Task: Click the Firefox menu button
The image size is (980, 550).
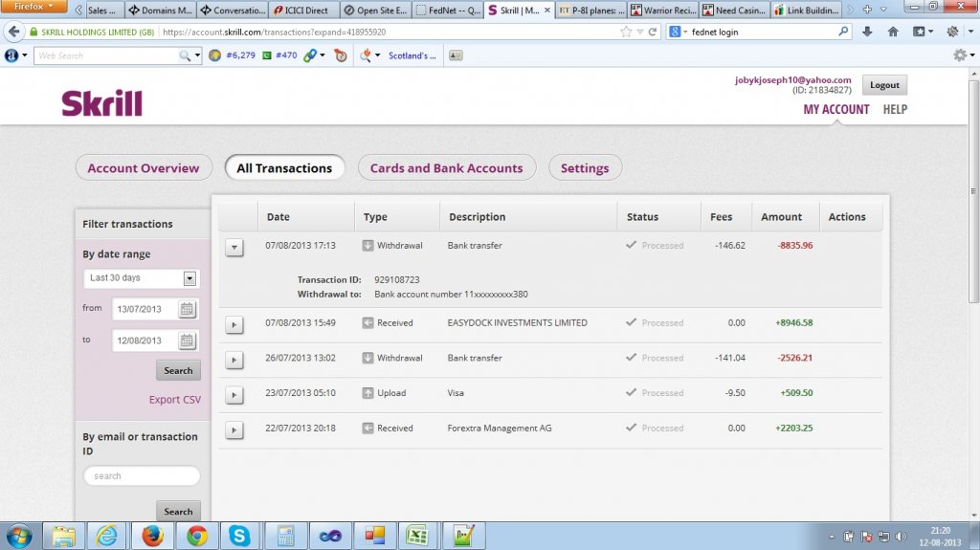Action: tap(33, 7)
